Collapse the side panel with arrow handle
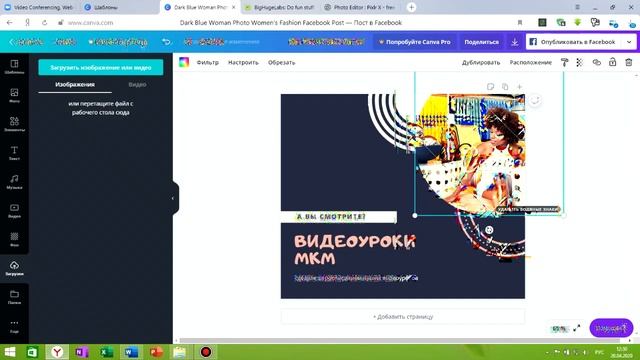The height and width of the screenshot is (360, 640). [x=173, y=198]
